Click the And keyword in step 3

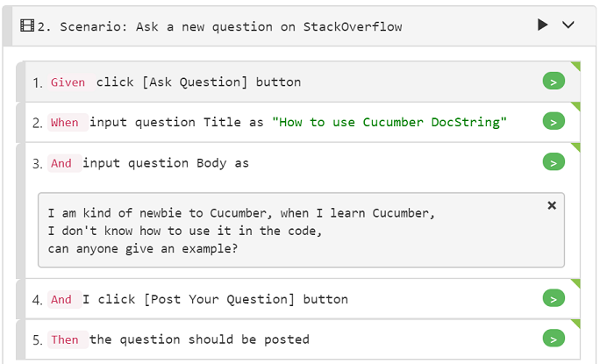tap(61, 163)
